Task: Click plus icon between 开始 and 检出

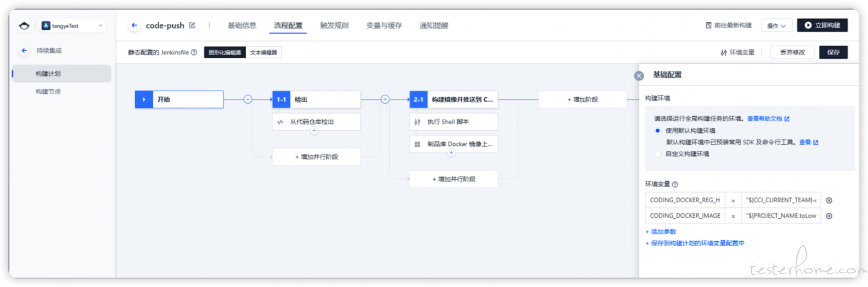Action: (248, 99)
